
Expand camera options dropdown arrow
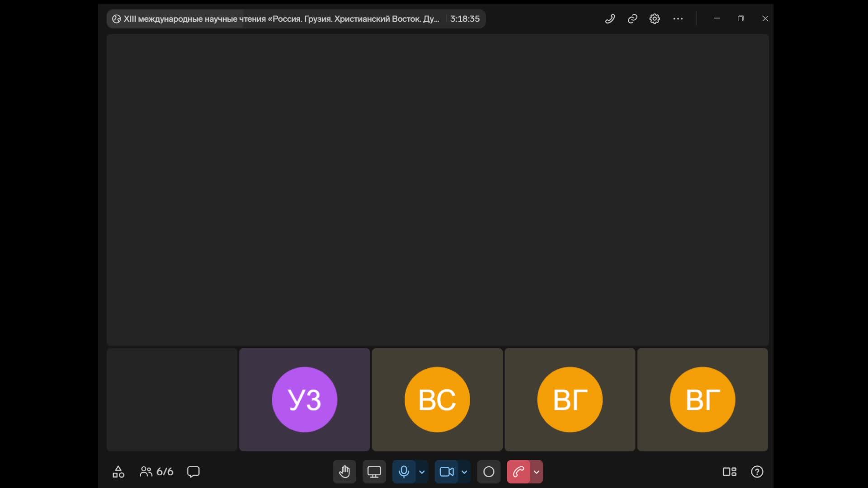click(x=464, y=472)
